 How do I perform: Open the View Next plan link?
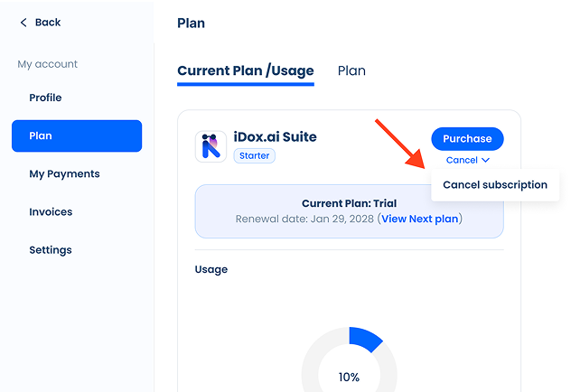pyautogui.click(x=419, y=219)
